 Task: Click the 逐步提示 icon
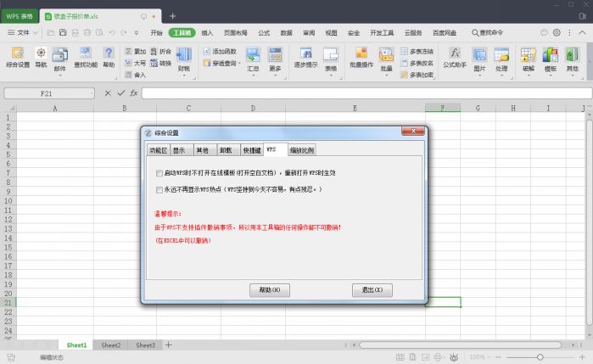pos(305,58)
